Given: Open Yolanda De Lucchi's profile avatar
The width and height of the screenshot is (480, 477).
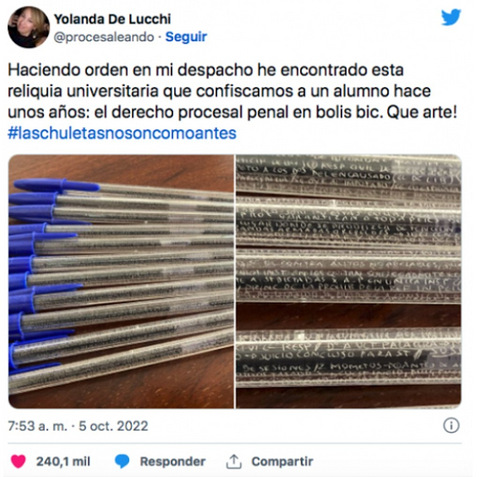Looking at the screenshot, I should click(29, 27).
